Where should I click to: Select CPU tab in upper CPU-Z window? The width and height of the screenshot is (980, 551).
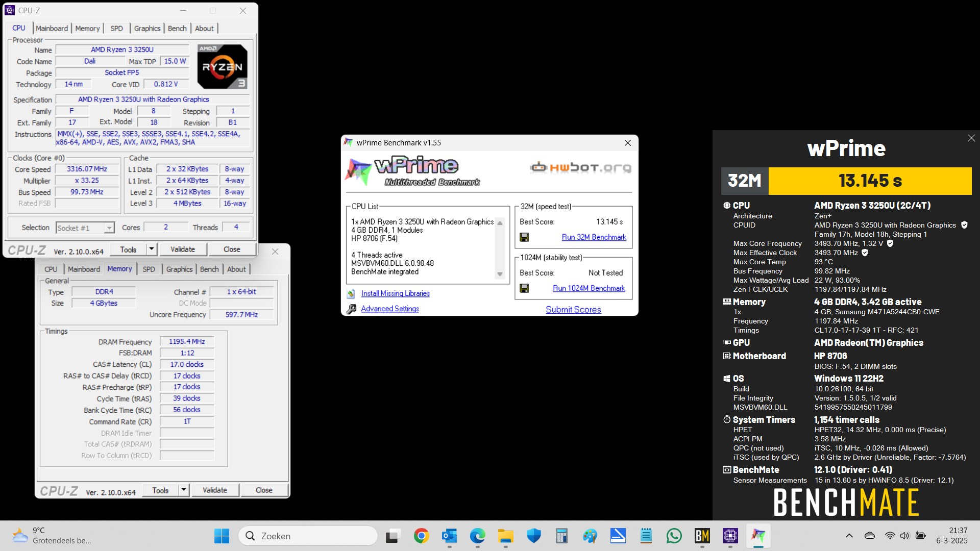pos(19,28)
